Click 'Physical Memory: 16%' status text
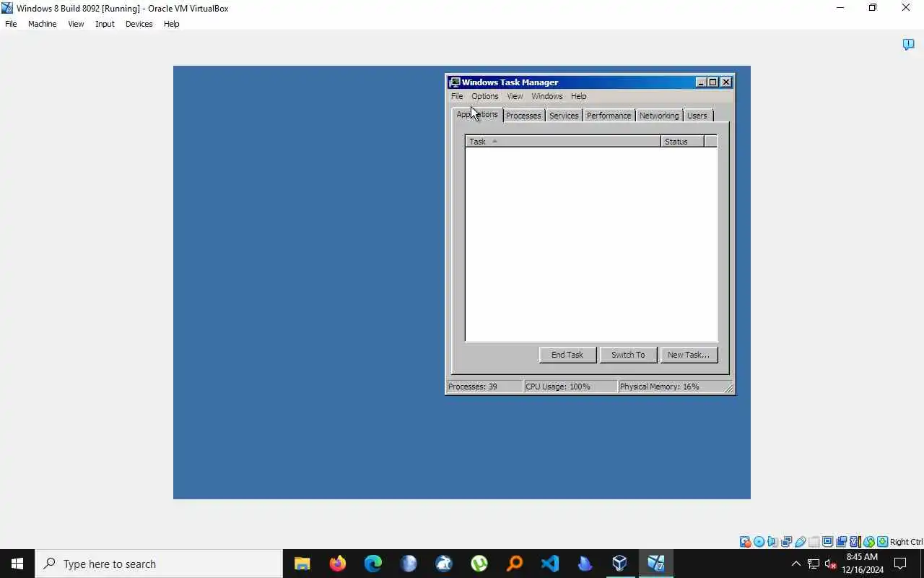This screenshot has width=924, height=578. point(660,387)
